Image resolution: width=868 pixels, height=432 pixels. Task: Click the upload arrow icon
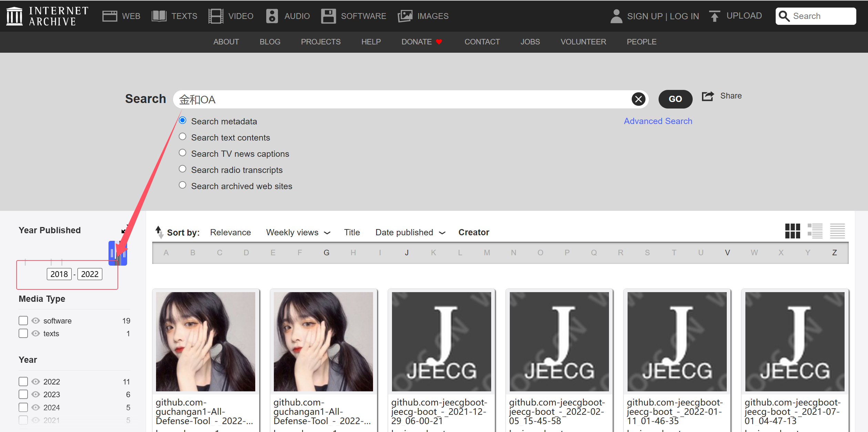pos(715,16)
